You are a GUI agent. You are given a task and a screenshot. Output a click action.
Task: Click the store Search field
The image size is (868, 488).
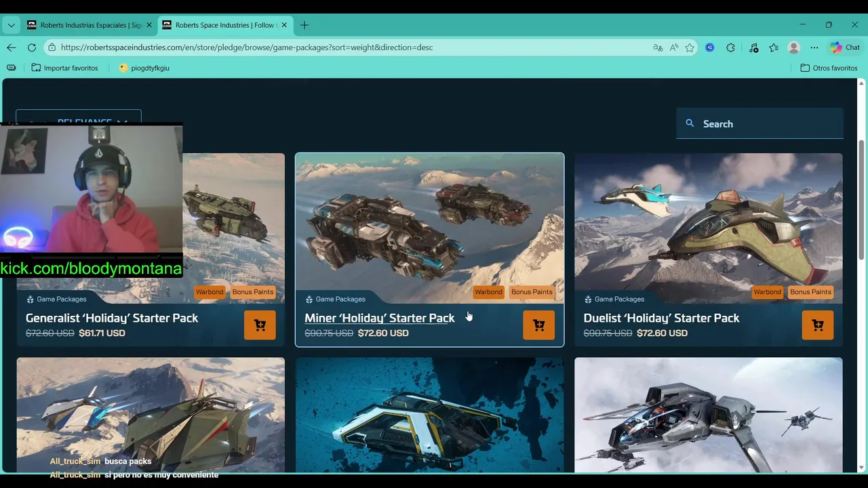[759, 123]
